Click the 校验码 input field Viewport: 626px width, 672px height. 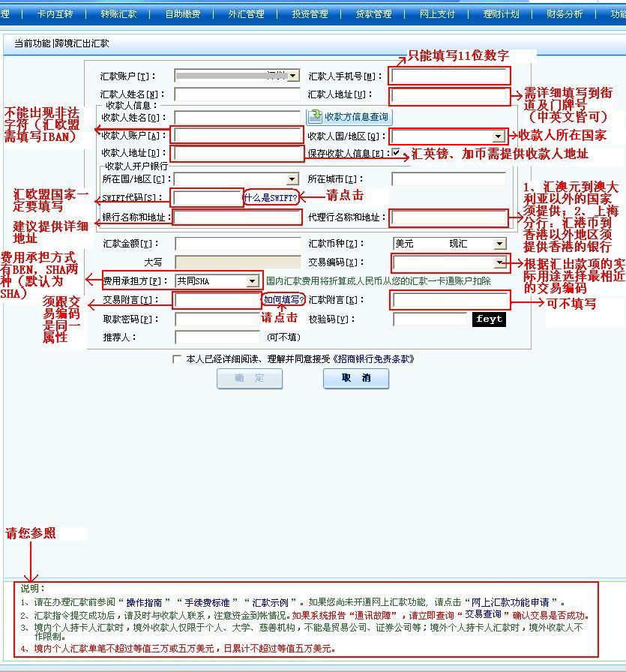tap(430, 319)
